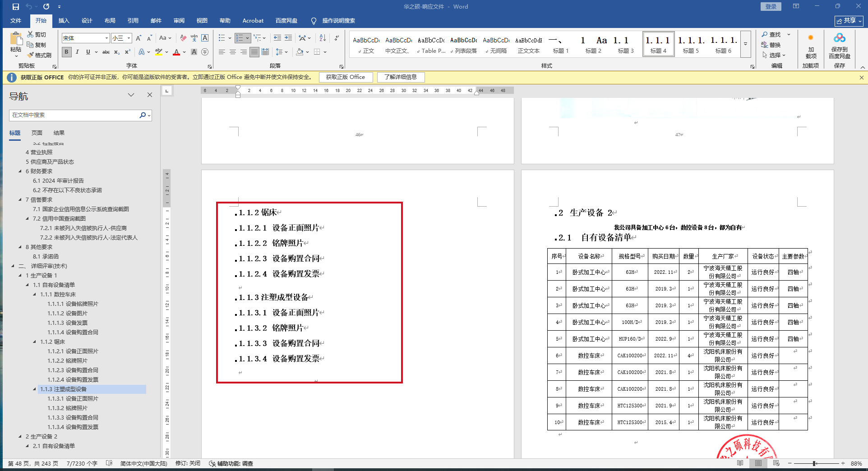
Task: Show or hide paragraph marks
Action: (x=337, y=38)
